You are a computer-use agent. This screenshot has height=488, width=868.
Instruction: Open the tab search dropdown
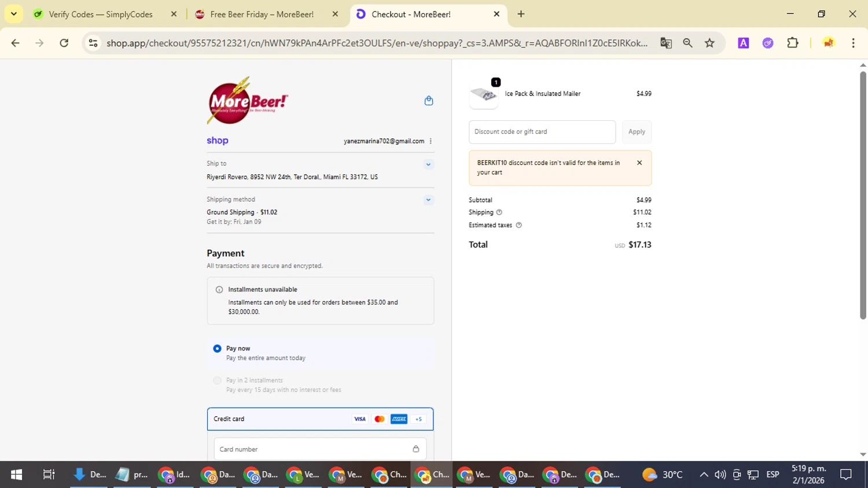coord(14,14)
